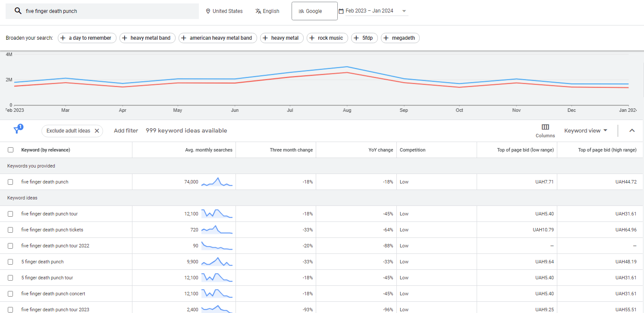
Task: Open the Columns icon
Action: click(x=545, y=127)
